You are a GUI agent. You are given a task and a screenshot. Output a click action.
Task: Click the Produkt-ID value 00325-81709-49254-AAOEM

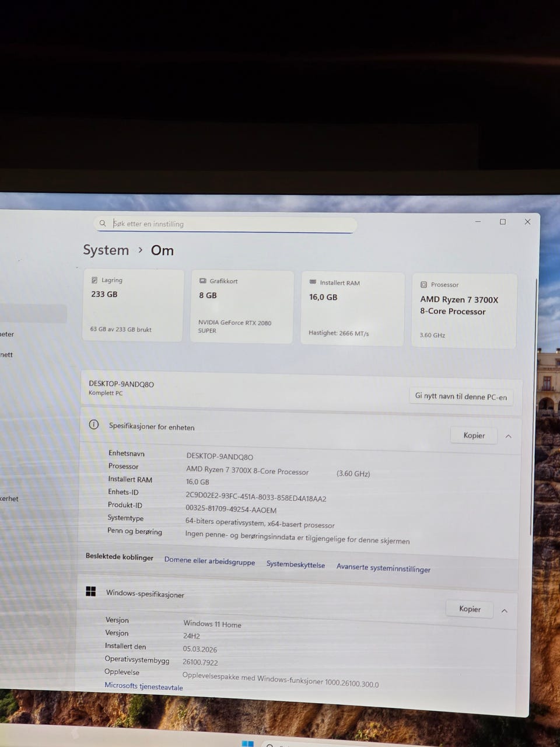pos(231,509)
